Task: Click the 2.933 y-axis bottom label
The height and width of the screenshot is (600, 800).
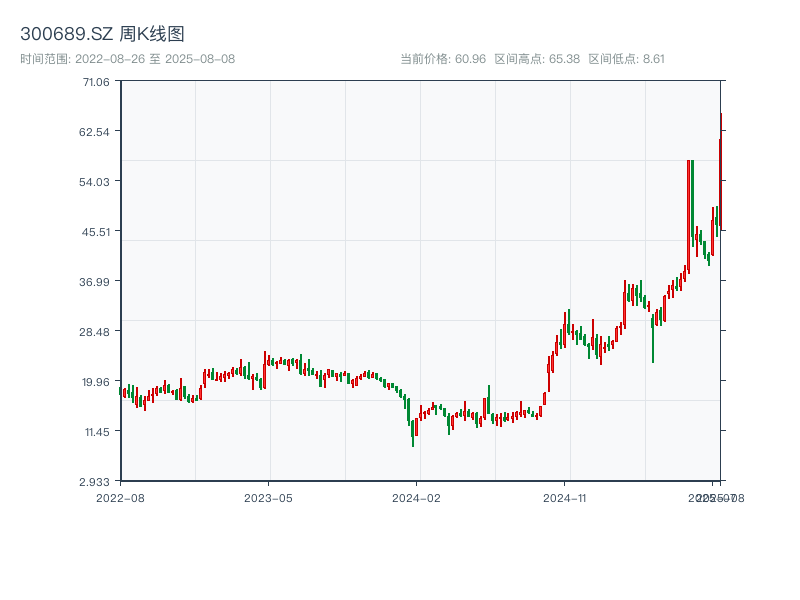Action: coord(96,481)
